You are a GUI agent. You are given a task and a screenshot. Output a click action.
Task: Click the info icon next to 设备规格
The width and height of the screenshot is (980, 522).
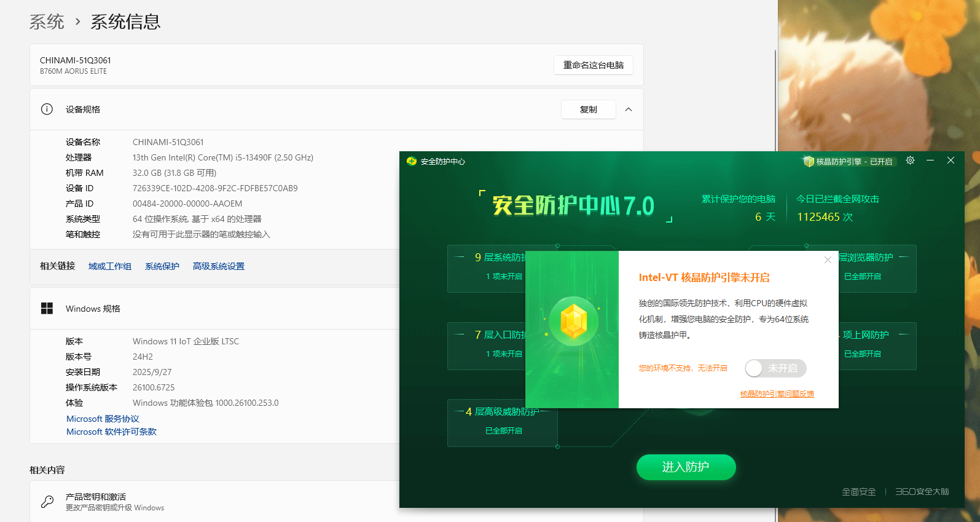[47, 109]
